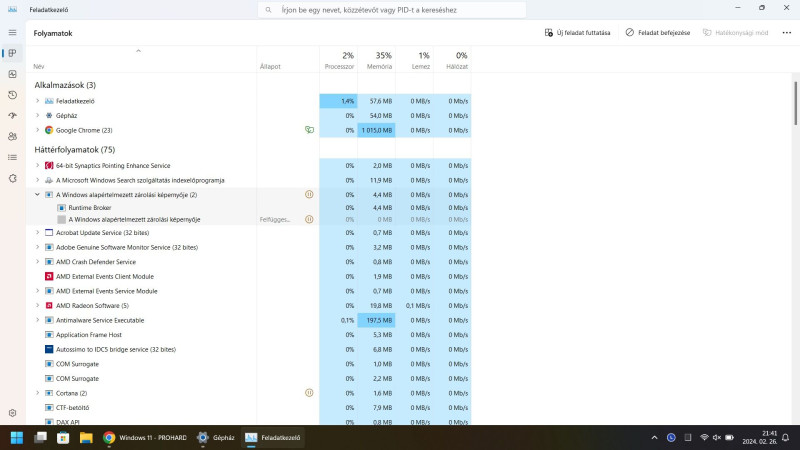
Task: Open Microsoft Store from the taskbar
Action: tap(63, 438)
